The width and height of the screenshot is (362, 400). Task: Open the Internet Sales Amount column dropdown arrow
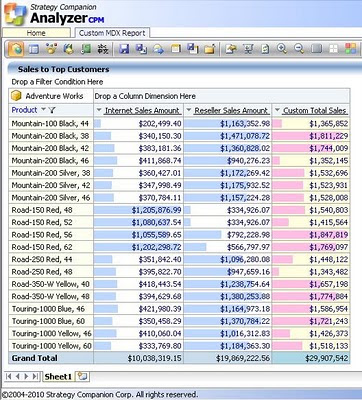pyautogui.click(x=99, y=110)
